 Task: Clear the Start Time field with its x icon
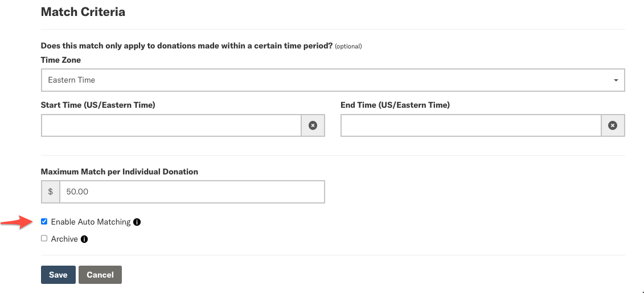click(x=313, y=125)
